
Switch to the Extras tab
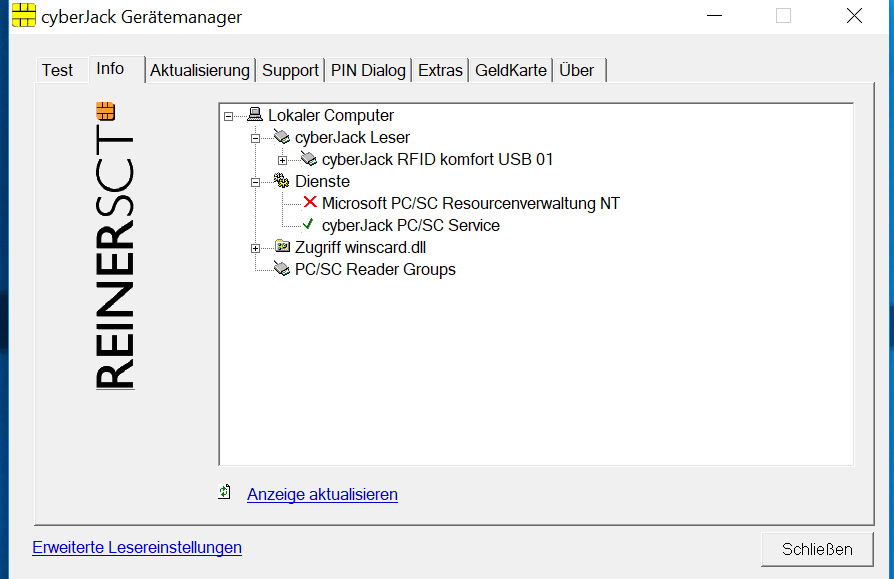(440, 70)
